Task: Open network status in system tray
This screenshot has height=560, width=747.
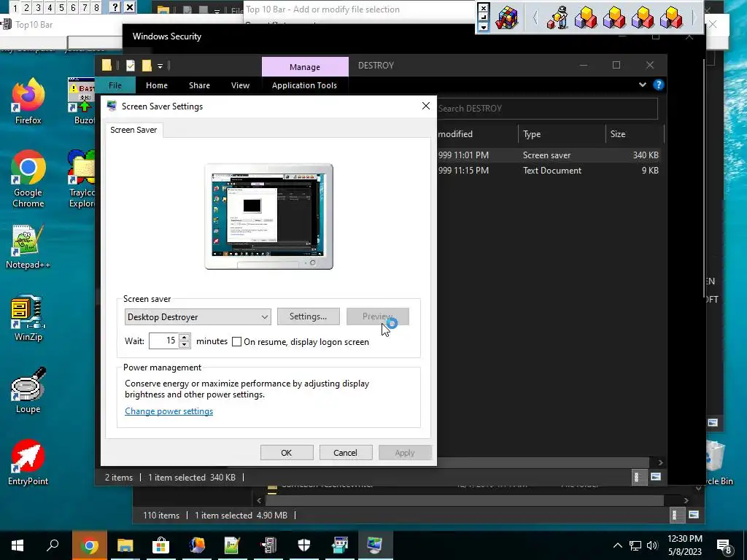Action: [x=635, y=545]
